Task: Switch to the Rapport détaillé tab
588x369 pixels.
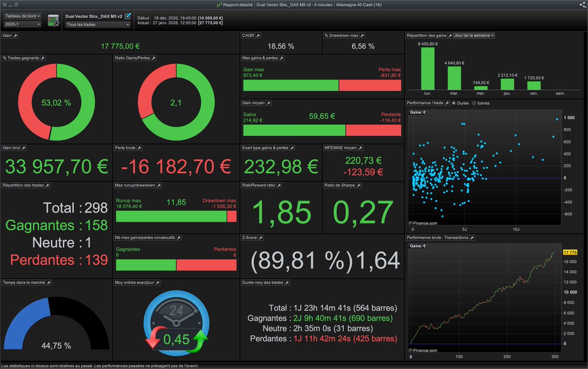Action: coord(234,4)
